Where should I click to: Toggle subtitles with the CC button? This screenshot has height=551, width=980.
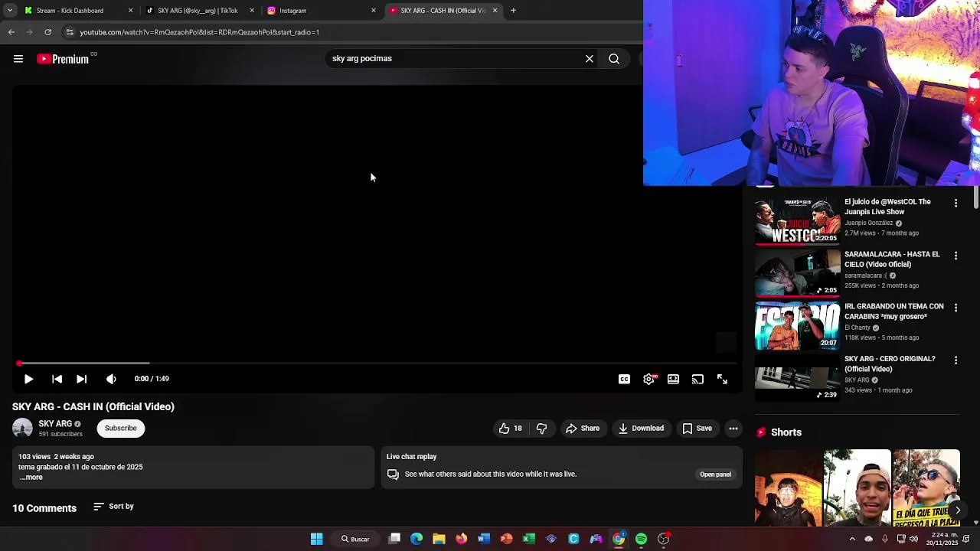[x=625, y=379]
